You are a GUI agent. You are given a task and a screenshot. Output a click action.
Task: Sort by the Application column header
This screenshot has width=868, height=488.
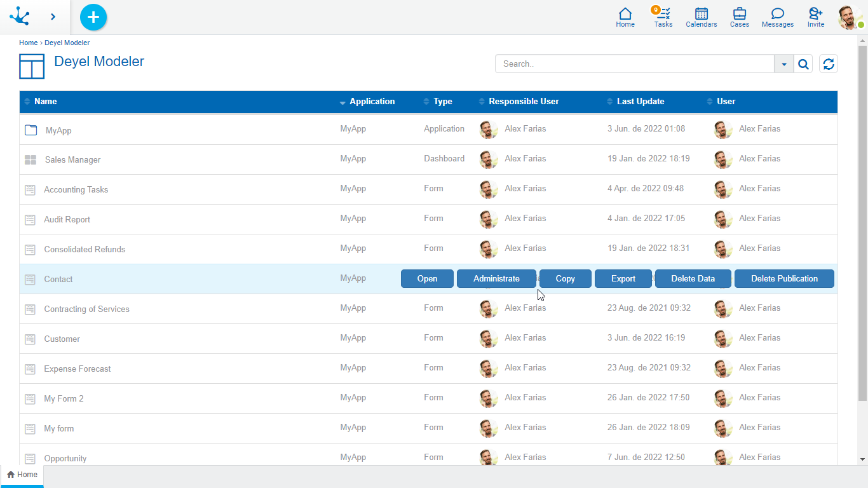[x=372, y=102]
